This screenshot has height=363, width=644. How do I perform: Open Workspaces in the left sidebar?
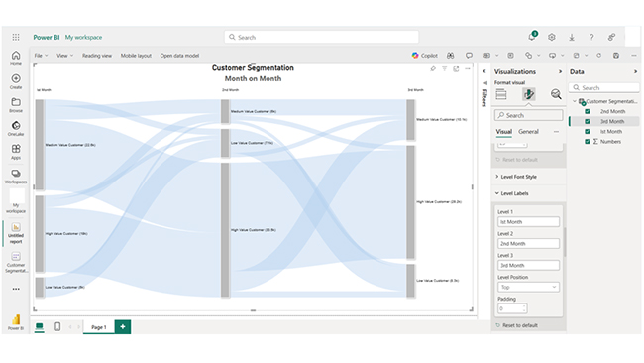[x=16, y=176]
